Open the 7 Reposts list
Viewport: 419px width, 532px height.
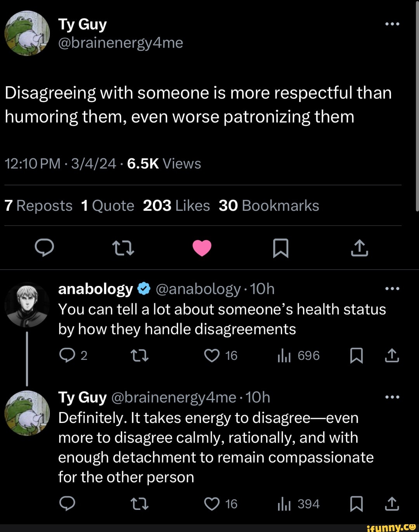click(38, 206)
